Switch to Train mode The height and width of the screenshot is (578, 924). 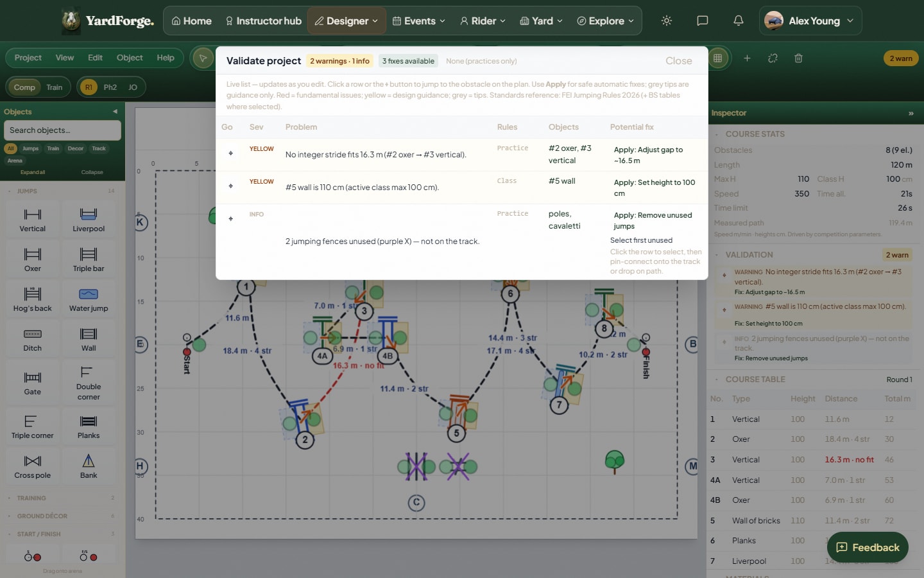coord(55,87)
